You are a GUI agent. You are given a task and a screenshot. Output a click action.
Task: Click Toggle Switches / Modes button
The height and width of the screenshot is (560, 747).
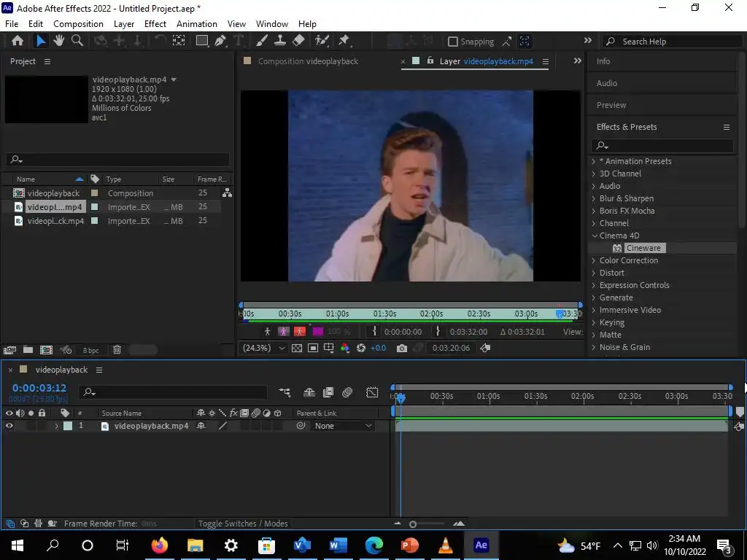point(243,524)
